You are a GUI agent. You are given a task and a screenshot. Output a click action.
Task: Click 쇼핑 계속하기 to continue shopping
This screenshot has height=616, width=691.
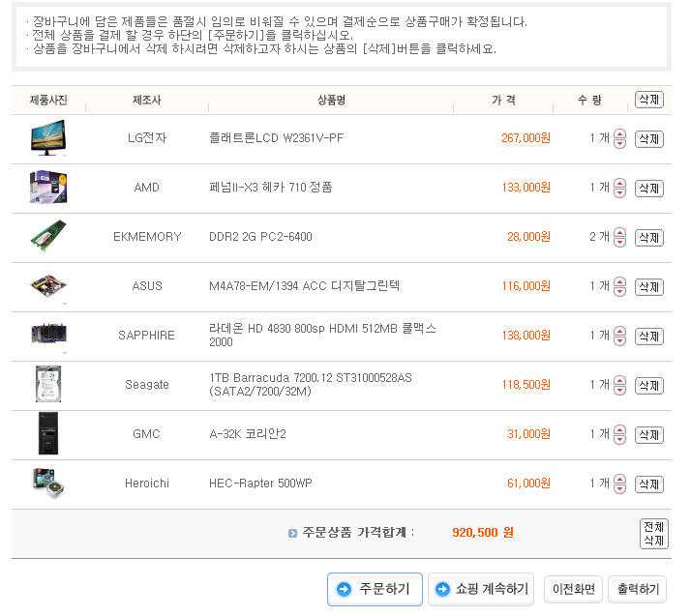(481, 589)
